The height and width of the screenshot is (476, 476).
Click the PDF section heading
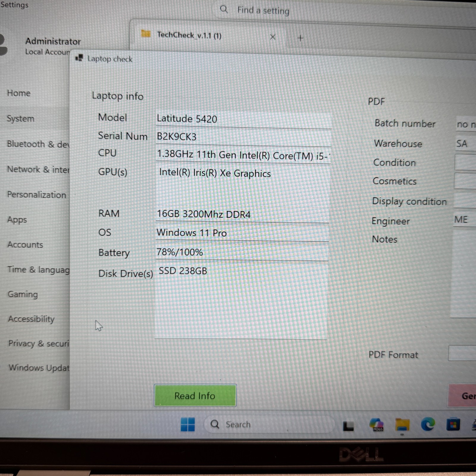[376, 102]
